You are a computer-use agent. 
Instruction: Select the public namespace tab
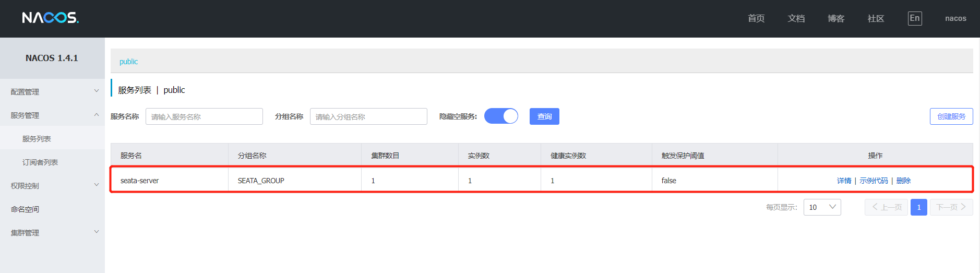coord(128,62)
